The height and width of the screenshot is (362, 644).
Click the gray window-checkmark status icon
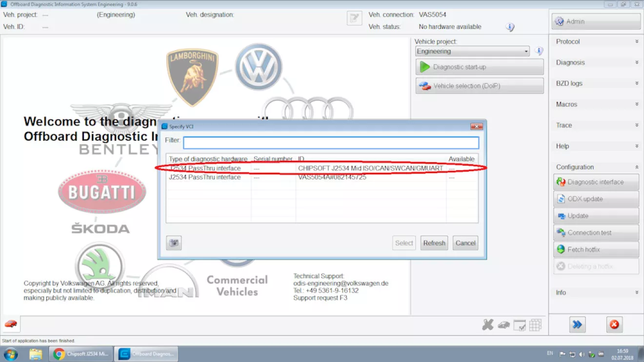tap(520, 325)
